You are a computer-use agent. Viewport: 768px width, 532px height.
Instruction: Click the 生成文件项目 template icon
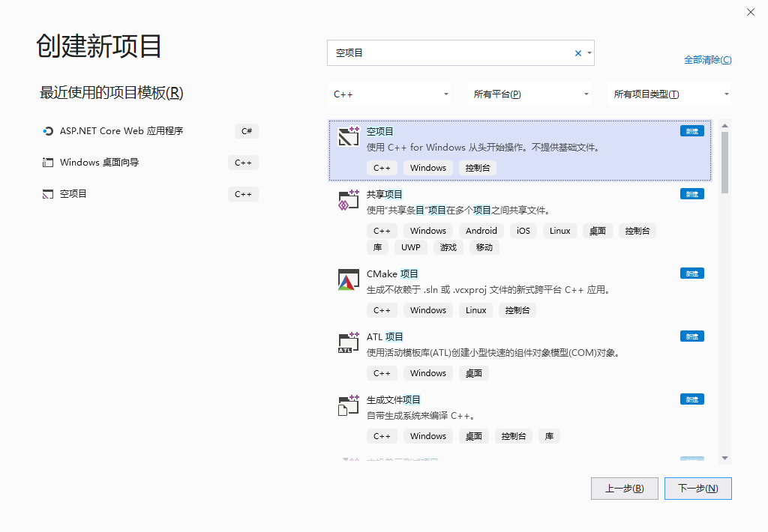(349, 405)
